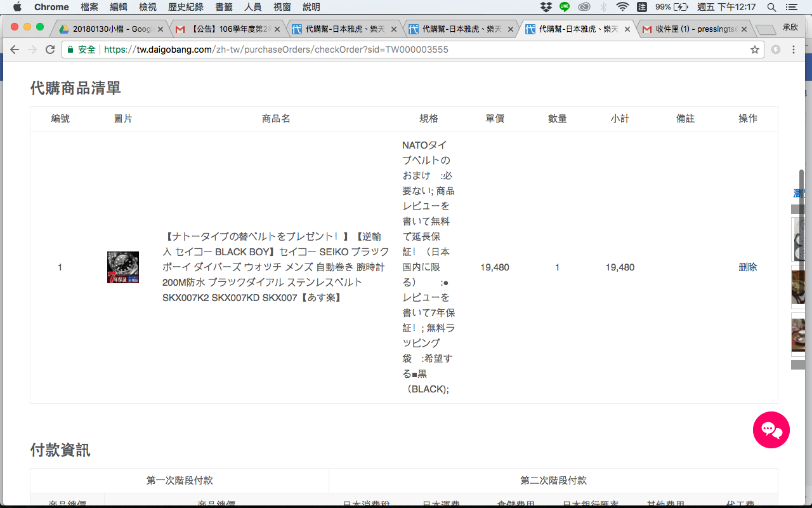This screenshot has width=812, height=508.
Task: Click the 19,480 value under 單價
Action: (495, 267)
